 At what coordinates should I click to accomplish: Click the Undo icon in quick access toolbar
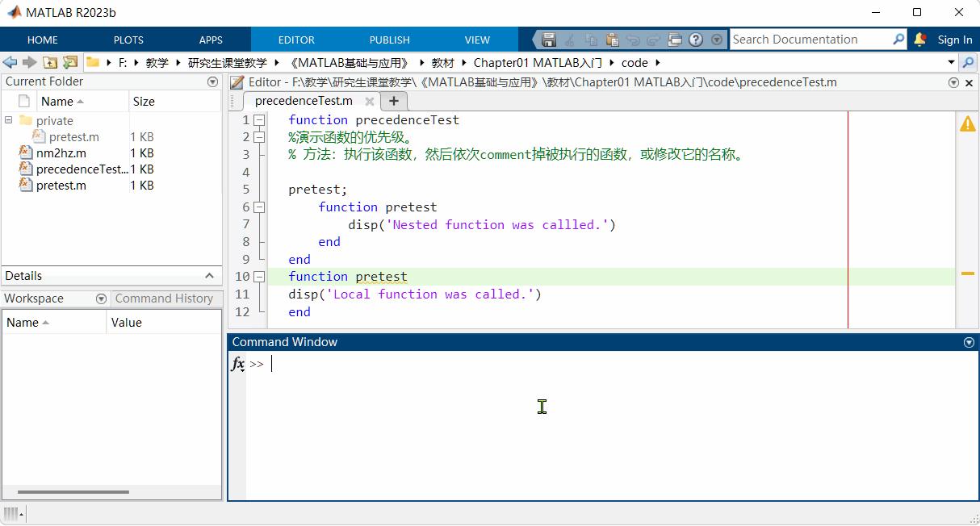[x=634, y=39]
